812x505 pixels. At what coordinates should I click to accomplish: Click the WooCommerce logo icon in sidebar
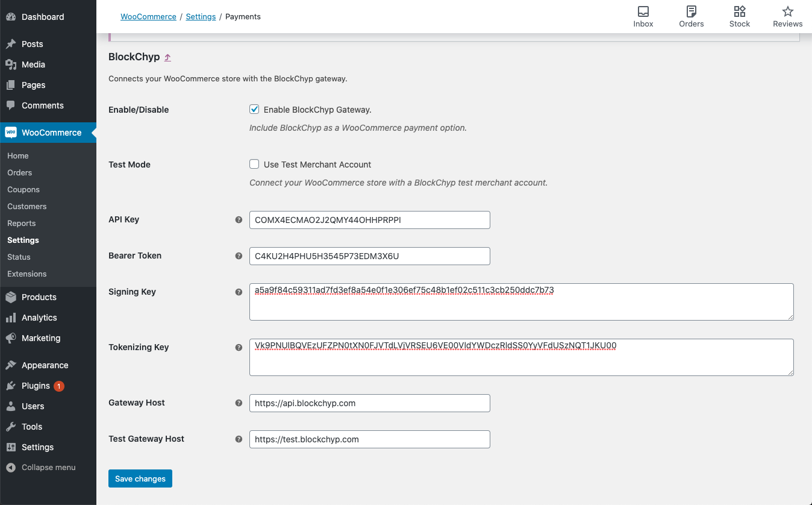(x=11, y=133)
